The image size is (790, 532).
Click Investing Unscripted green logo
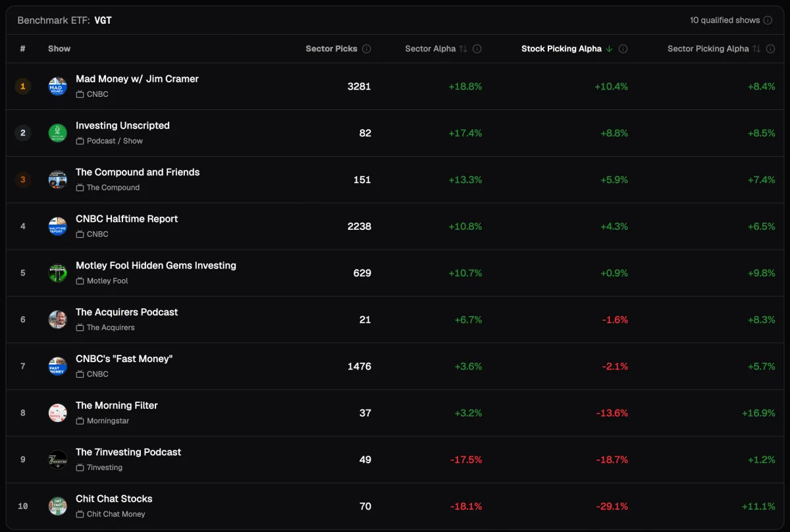58,133
